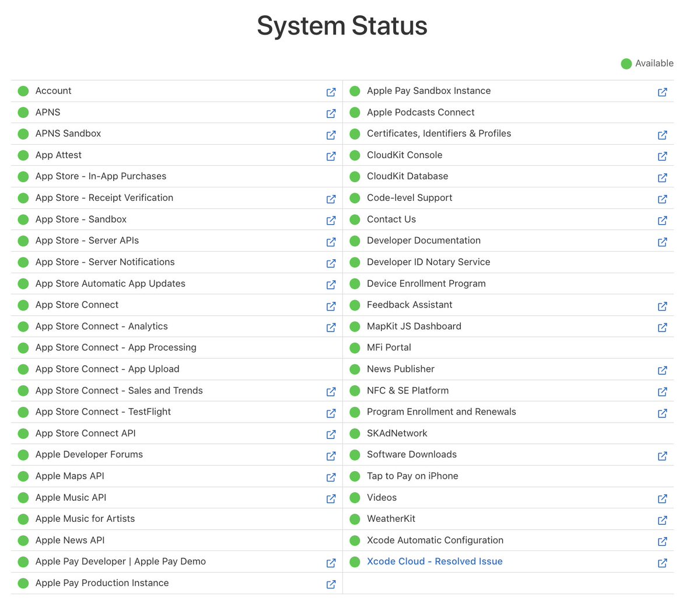Open the Server Notifications external link icon
The image size is (700, 603).
tap(331, 263)
